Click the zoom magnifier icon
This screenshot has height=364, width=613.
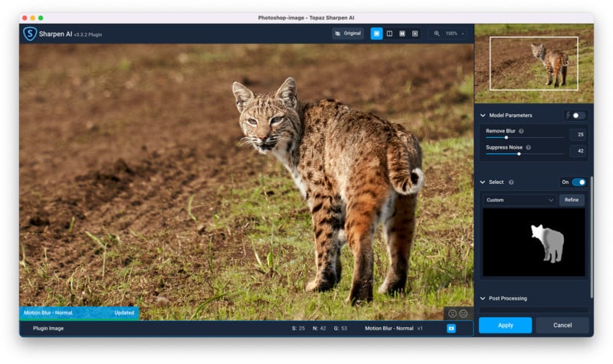(x=437, y=34)
